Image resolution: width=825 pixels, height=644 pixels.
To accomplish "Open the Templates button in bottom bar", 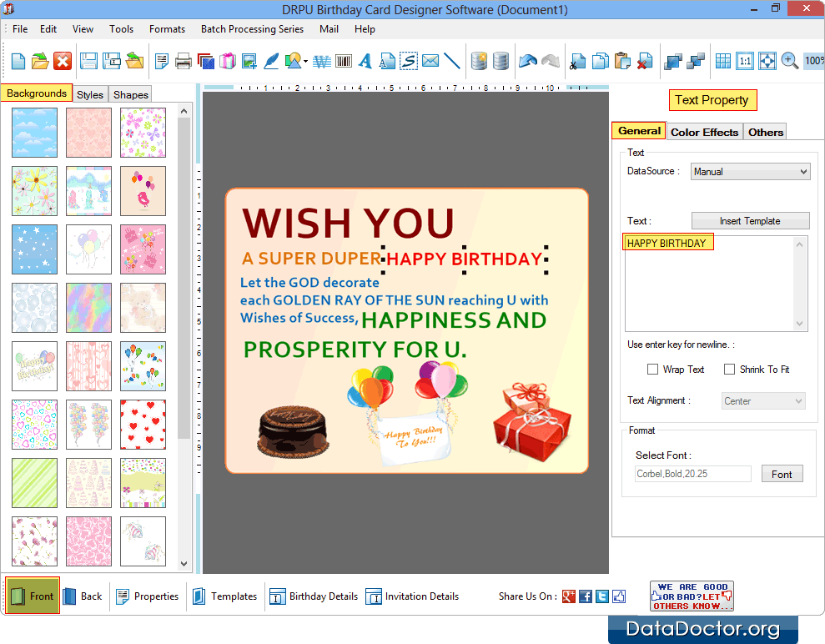I will (224, 596).
